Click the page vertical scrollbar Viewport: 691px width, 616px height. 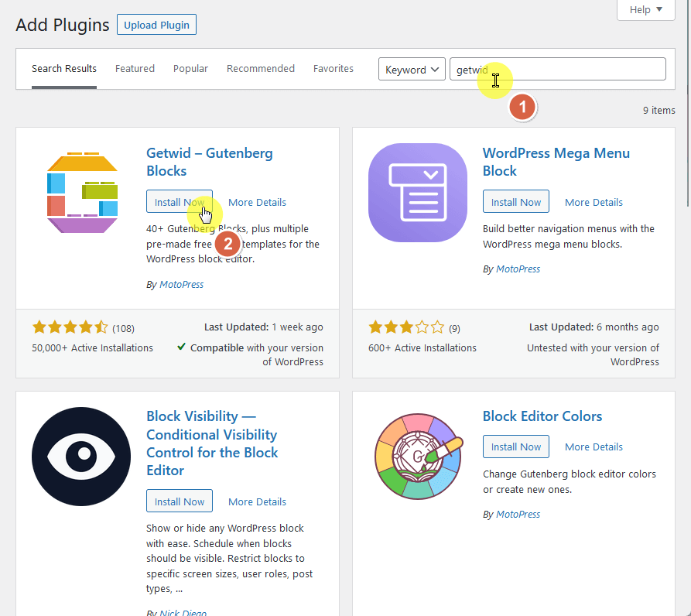688,103
